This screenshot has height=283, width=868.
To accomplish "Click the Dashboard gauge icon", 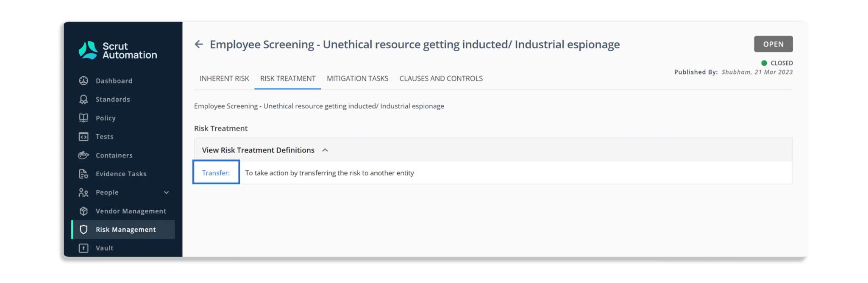I will [83, 80].
